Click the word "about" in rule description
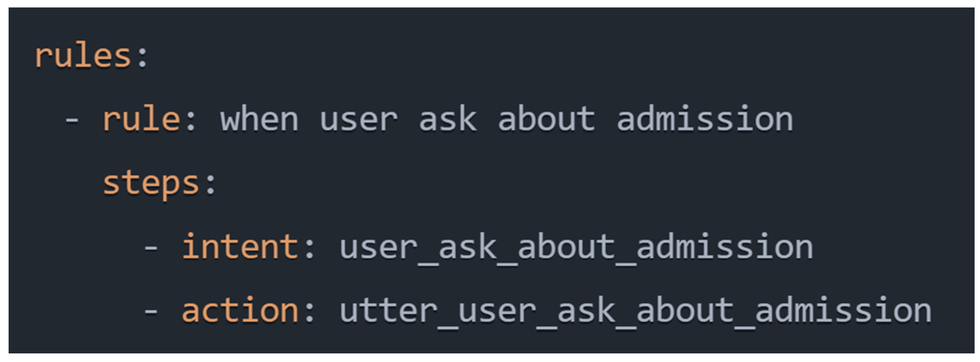Screen dimensions: 980x362 click(x=546, y=119)
